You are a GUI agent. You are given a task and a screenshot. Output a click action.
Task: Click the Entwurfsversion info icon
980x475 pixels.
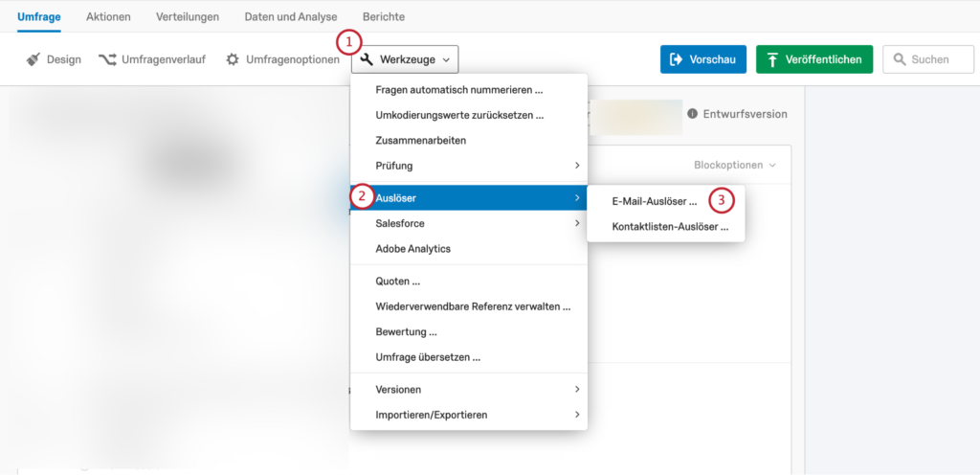(x=693, y=114)
